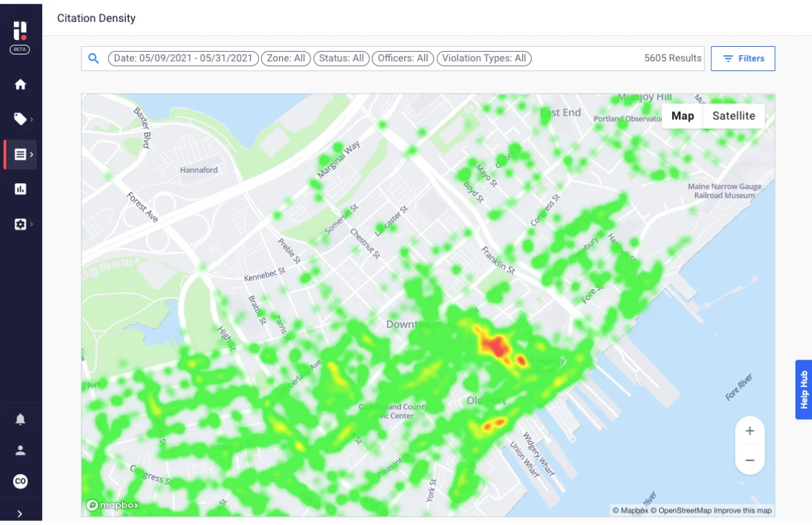Switch to Satellite map view
The height and width of the screenshot is (525, 812).
733,116
